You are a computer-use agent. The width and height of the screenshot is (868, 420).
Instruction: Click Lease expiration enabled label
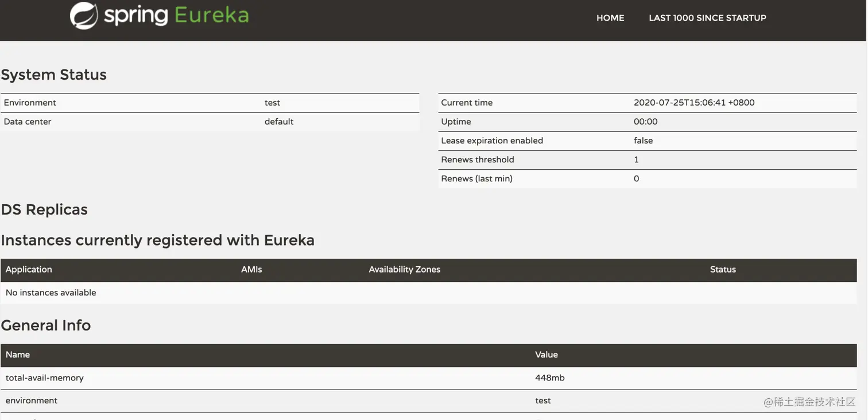coord(492,141)
